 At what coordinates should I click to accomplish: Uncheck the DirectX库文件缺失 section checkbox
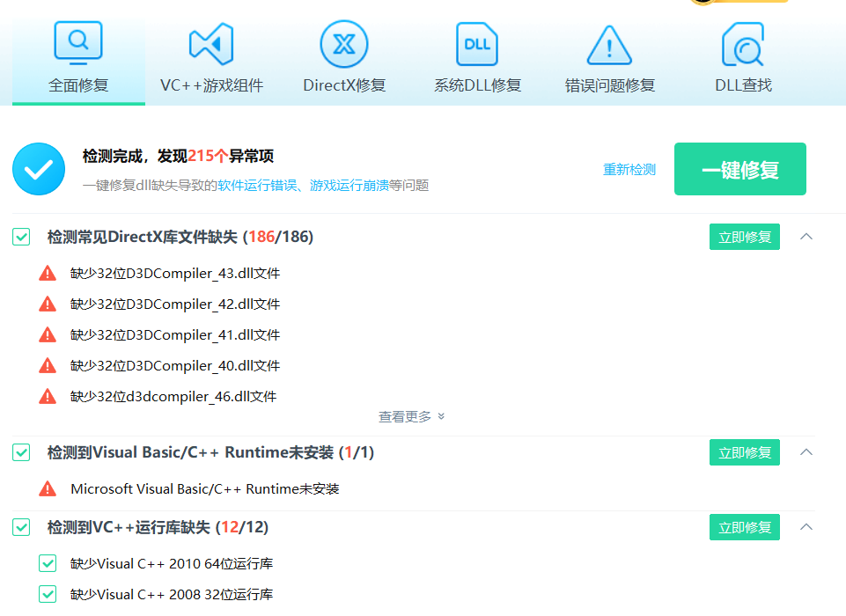21,237
